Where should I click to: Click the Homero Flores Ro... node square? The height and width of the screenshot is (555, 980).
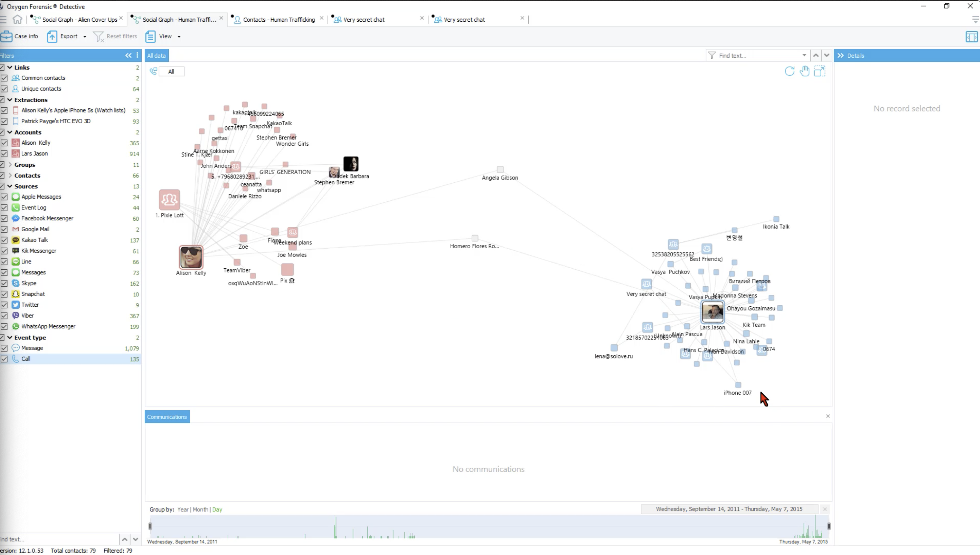pyautogui.click(x=475, y=238)
